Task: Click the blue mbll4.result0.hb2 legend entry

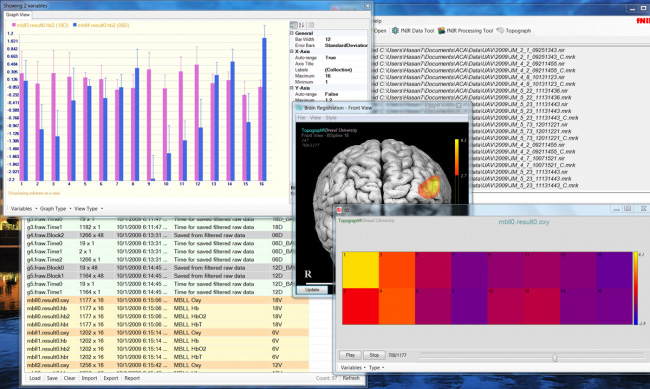Action: (x=101, y=25)
